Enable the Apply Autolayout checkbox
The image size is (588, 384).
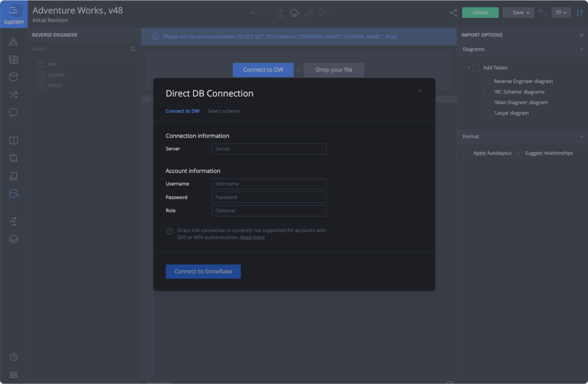[466, 153]
